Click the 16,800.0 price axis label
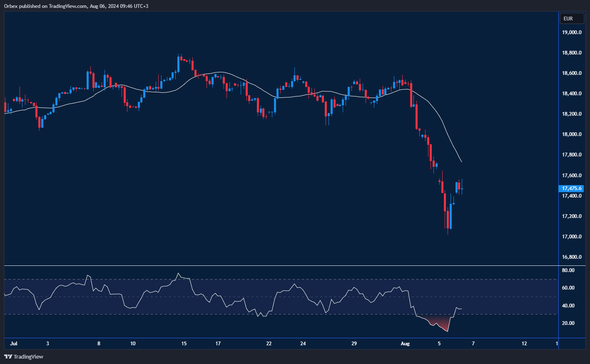The image size is (590, 364). coord(571,257)
